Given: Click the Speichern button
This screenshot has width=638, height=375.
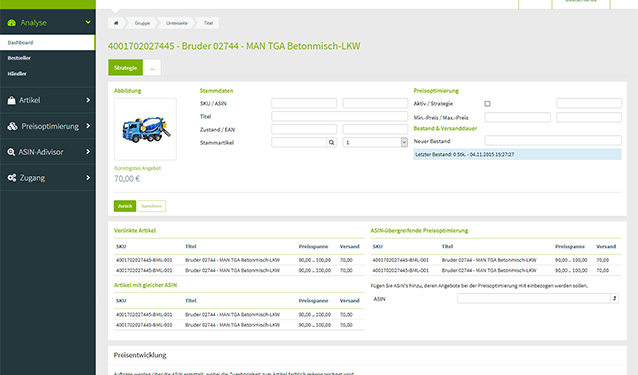Looking at the screenshot, I should [x=151, y=206].
